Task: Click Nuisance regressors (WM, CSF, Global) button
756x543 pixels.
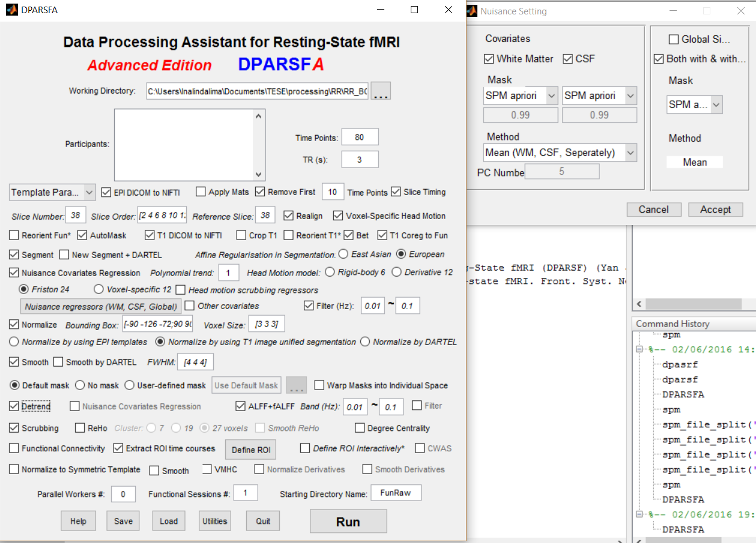Action: (101, 307)
